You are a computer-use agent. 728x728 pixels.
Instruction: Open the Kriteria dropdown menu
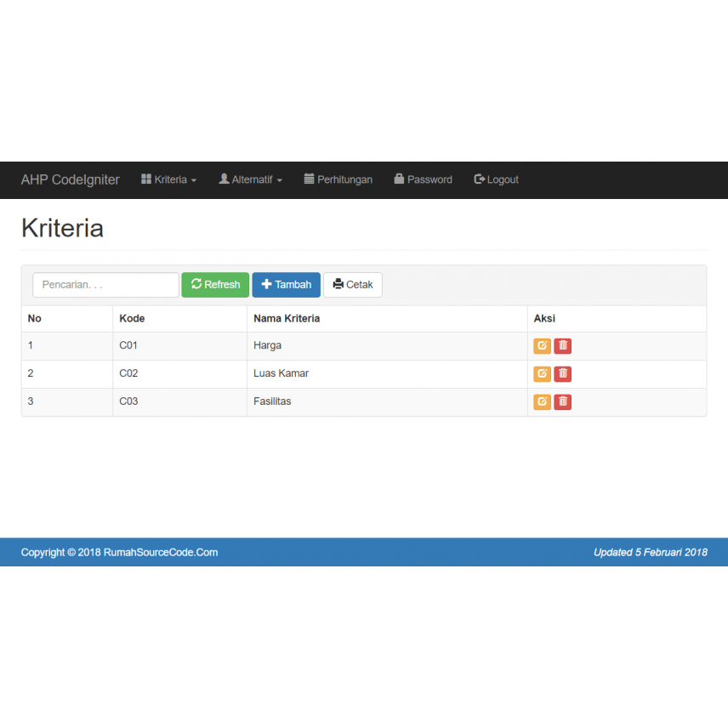168,180
